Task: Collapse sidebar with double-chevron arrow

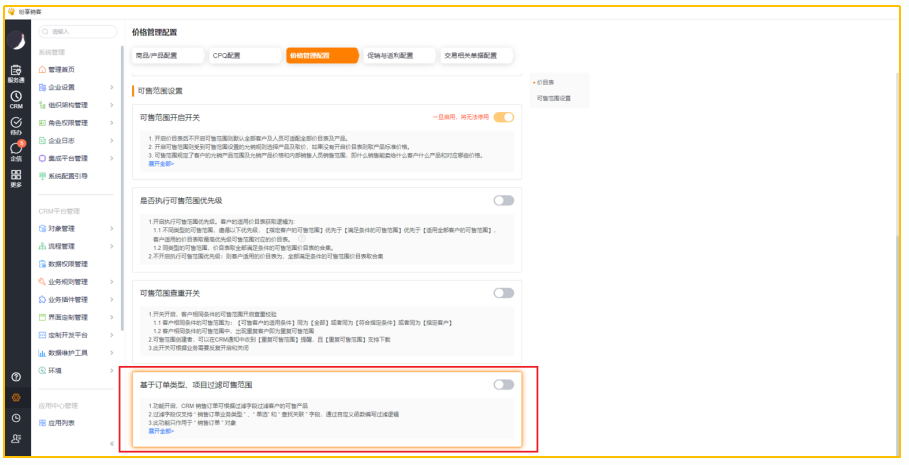Action: [112, 444]
